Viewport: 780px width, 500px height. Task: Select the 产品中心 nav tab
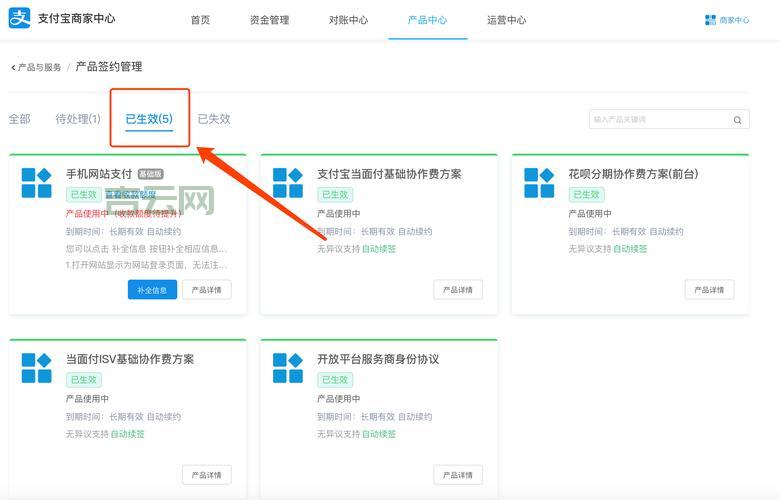tap(427, 20)
